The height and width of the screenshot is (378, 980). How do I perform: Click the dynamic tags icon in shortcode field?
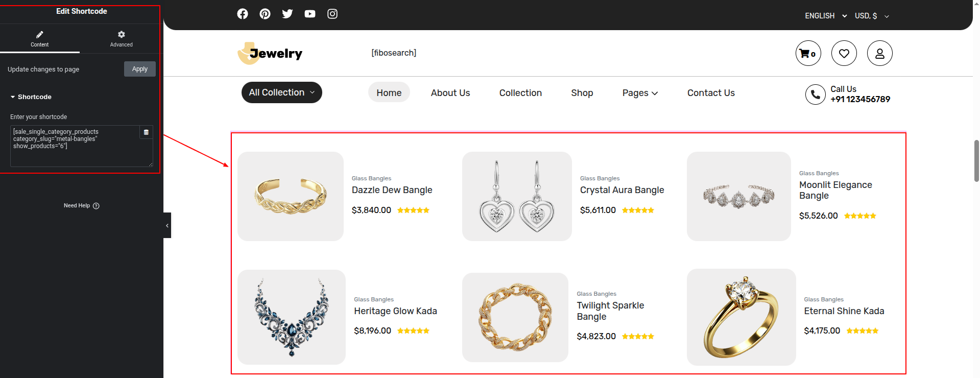click(146, 132)
